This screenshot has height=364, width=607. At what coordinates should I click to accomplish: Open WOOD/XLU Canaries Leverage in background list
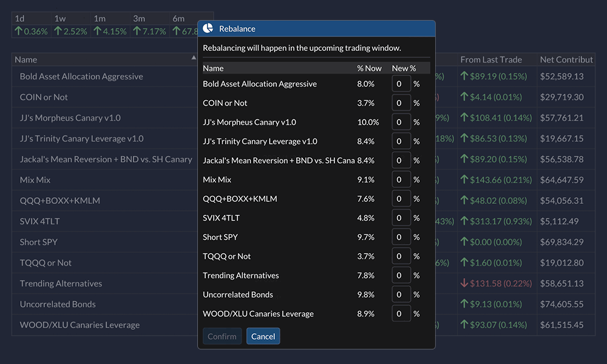click(x=80, y=325)
